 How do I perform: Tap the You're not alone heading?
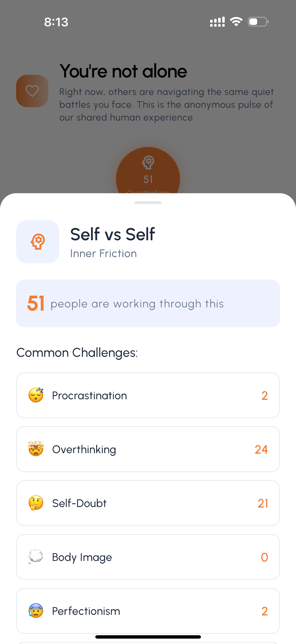(123, 71)
